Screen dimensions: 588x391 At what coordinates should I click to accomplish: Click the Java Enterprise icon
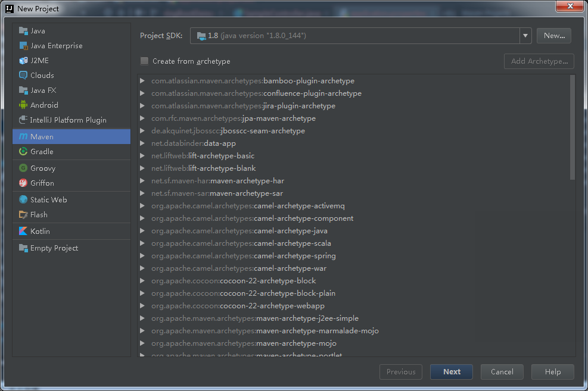[x=23, y=46]
